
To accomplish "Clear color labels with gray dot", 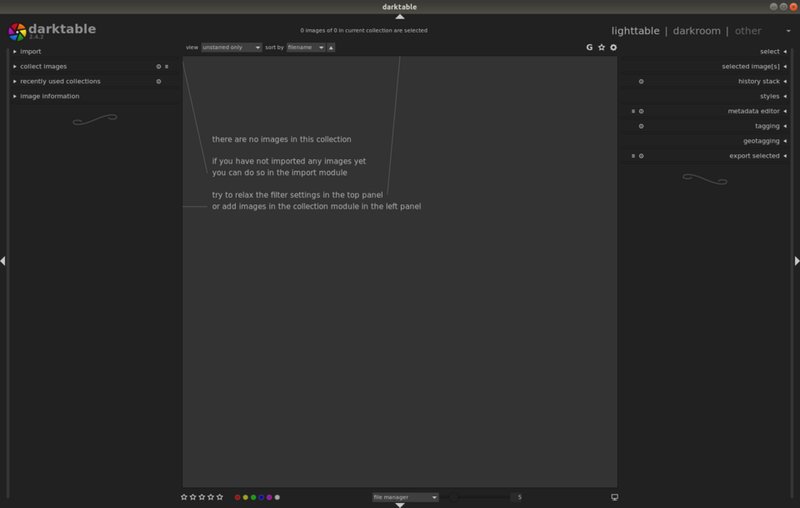I will [x=277, y=497].
